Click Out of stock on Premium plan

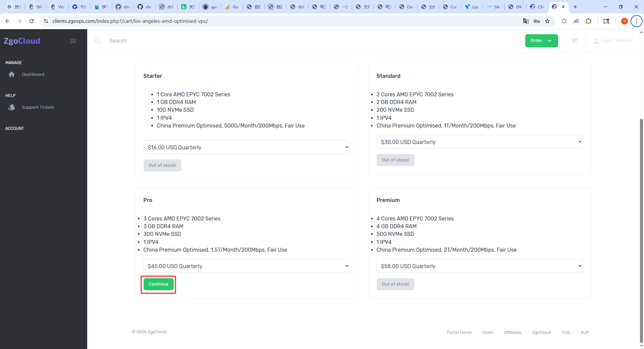(x=395, y=284)
